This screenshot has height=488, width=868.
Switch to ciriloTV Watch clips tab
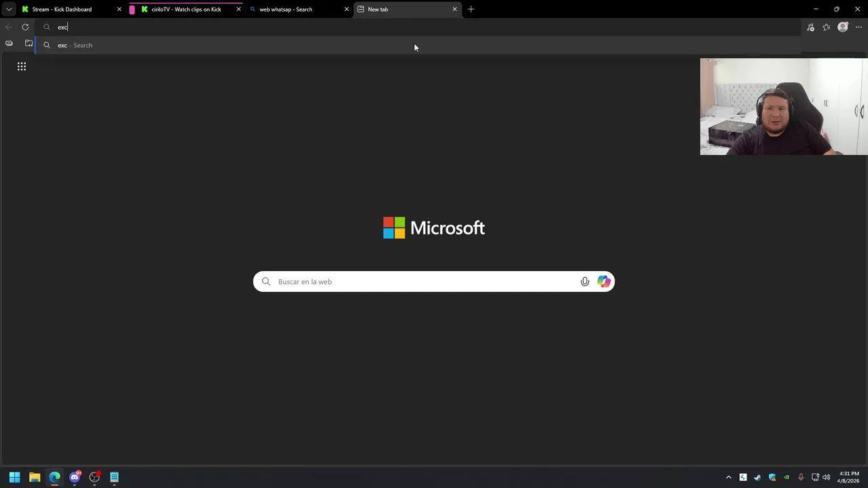(186, 9)
